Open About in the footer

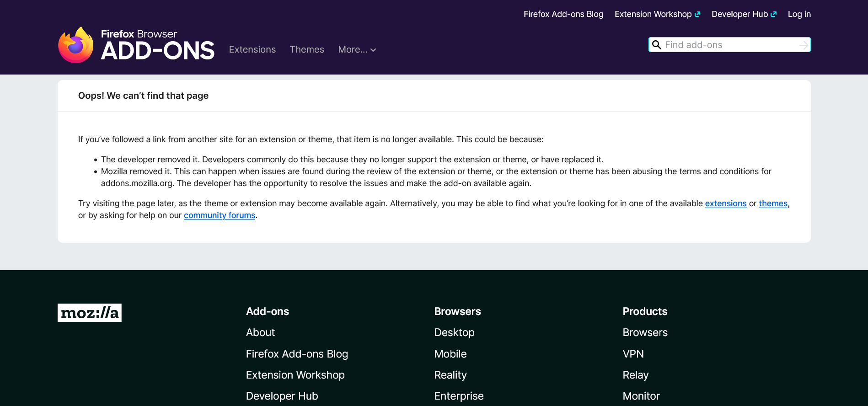point(261,332)
